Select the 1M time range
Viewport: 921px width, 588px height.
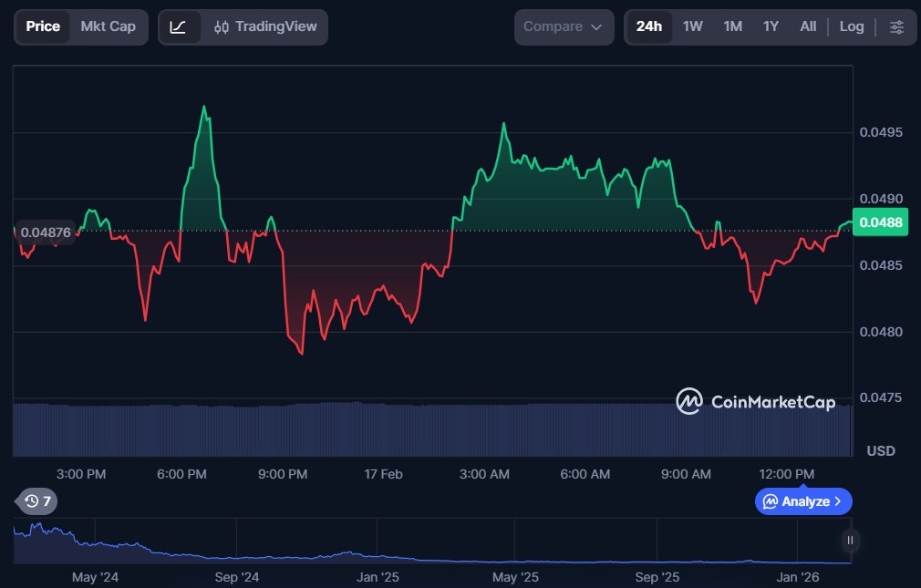(732, 27)
